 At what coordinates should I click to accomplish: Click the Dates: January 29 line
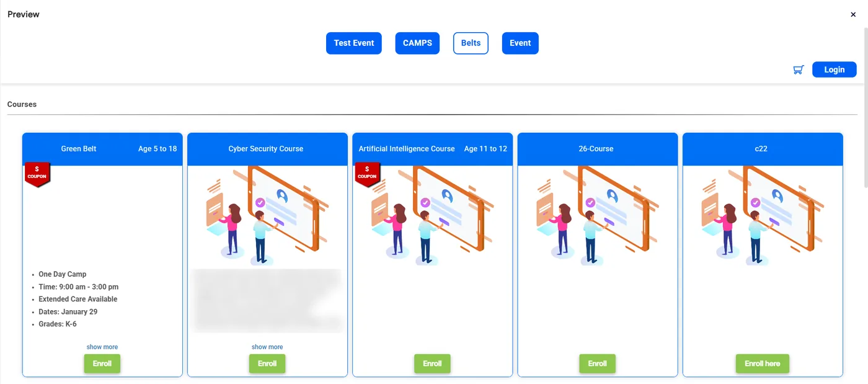[x=68, y=312]
